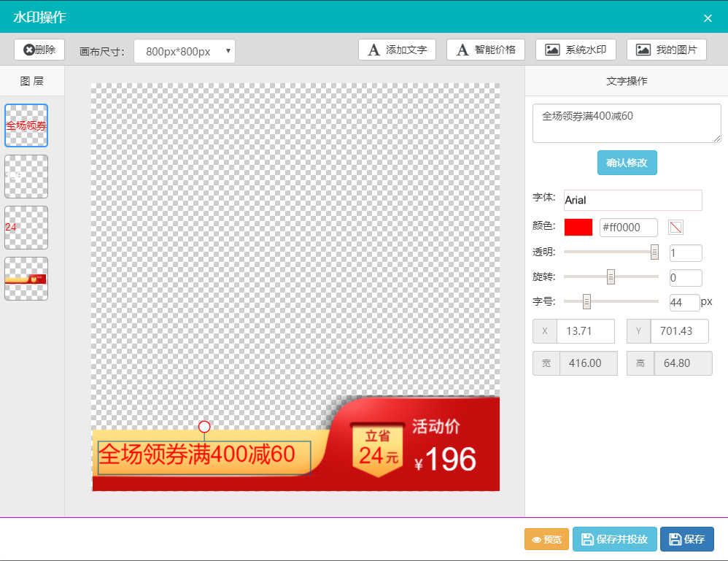
Task: Select the red 24 layer thumbnail
Action: [x=26, y=228]
